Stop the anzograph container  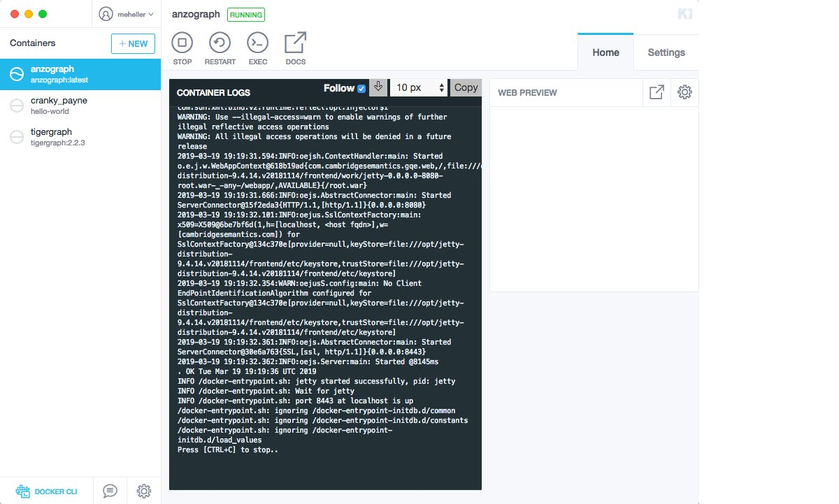(x=182, y=48)
